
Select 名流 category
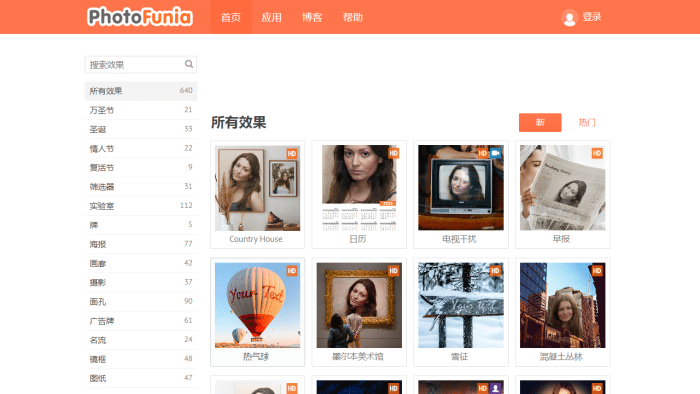[141, 340]
